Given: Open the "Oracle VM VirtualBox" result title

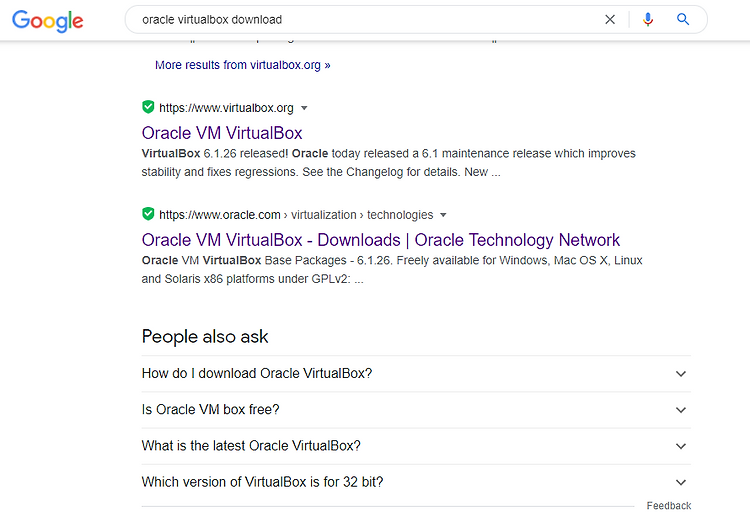Looking at the screenshot, I should tap(222, 133).
